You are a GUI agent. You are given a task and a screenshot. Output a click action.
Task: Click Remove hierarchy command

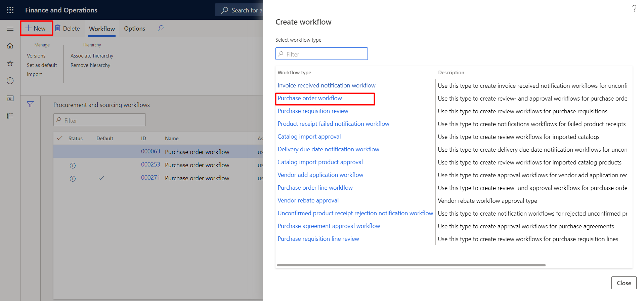(90, 65)
